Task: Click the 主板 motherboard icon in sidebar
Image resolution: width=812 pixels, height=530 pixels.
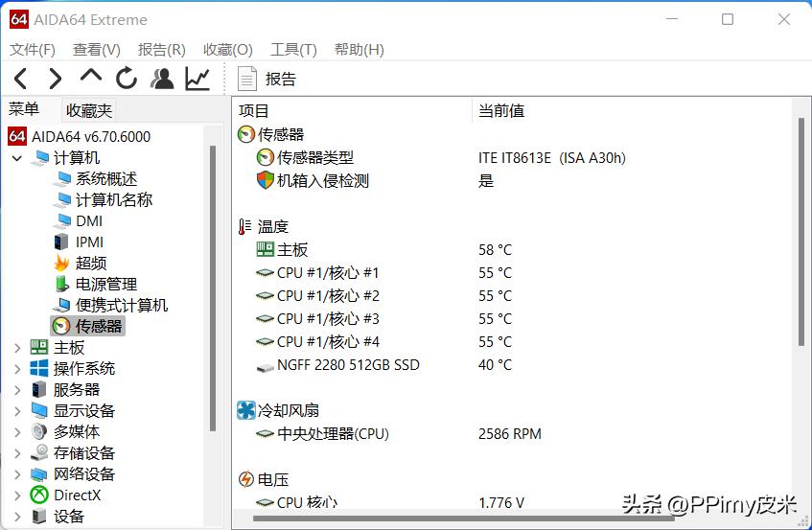Action: [39, 347]
